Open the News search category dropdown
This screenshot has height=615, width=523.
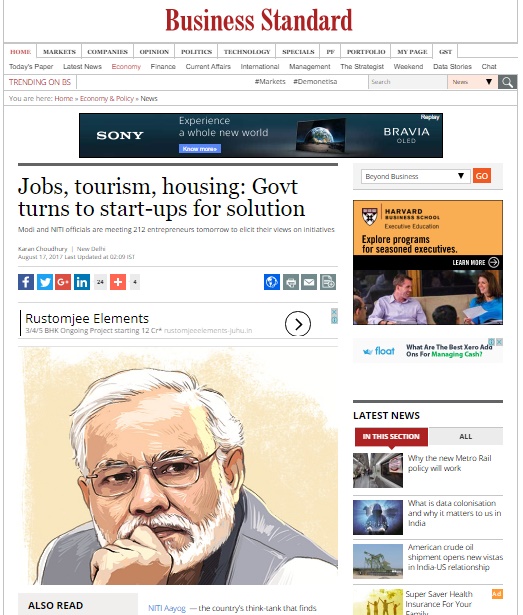pyautogui.click(x=472, y=82)
